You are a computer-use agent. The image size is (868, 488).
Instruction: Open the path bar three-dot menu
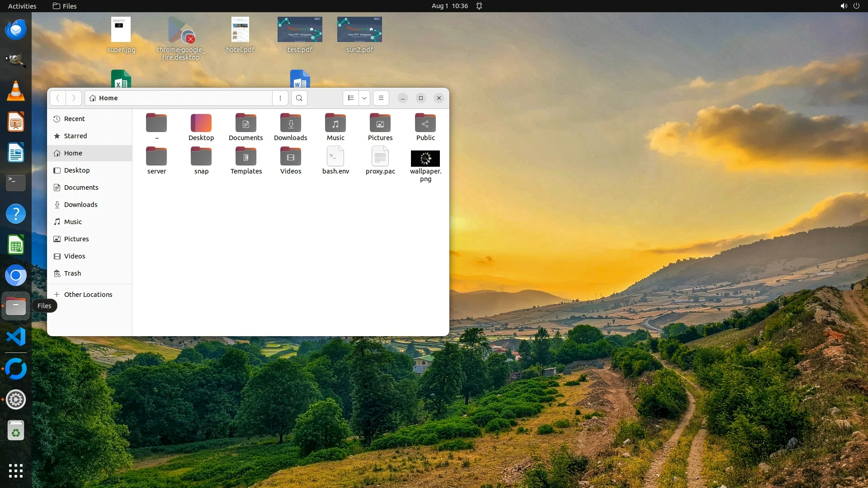pyautogui.click(x=280, y=98)
